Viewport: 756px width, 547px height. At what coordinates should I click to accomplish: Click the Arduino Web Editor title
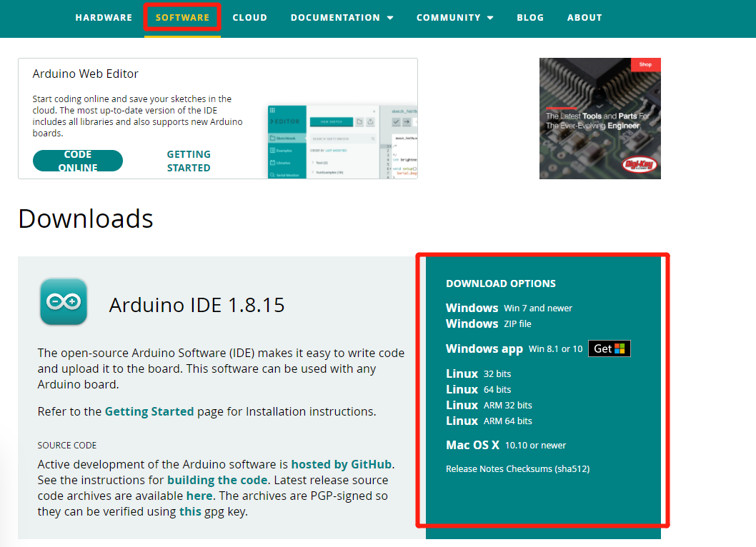[85, 74]
